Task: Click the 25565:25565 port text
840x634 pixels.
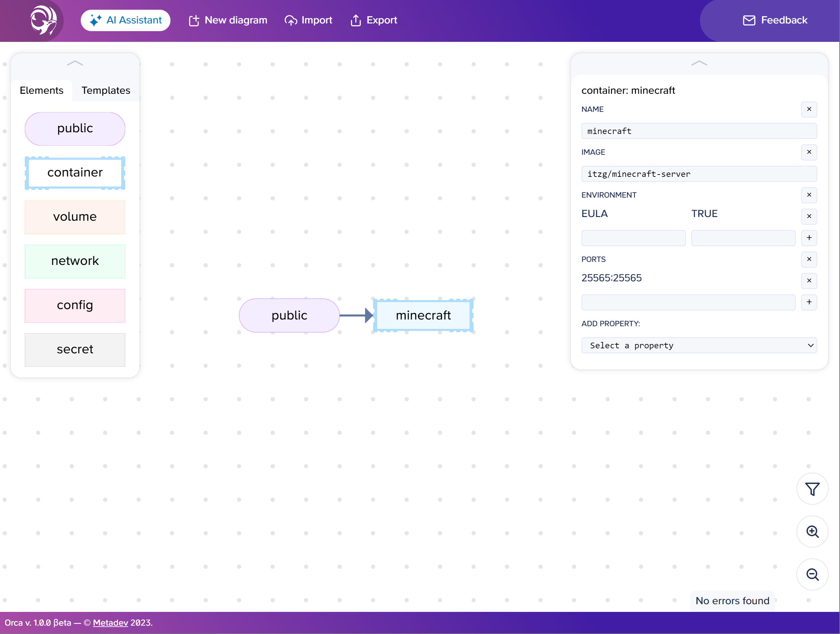Action: pos(611,278)
